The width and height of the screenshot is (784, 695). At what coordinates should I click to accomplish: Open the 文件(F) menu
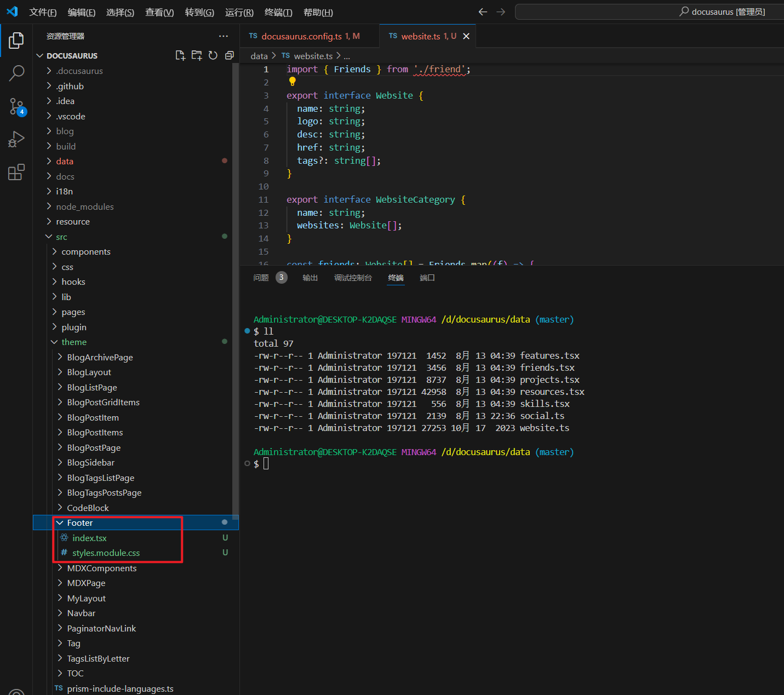pyautogui.click(x=43, y=12)
